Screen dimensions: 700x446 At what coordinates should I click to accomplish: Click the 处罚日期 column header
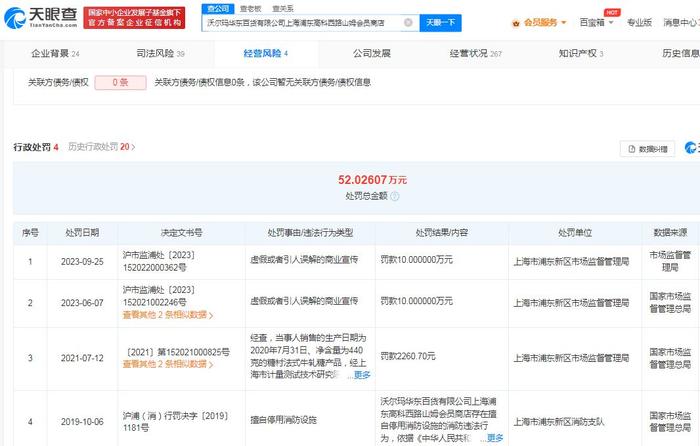[x=82, y=233]
